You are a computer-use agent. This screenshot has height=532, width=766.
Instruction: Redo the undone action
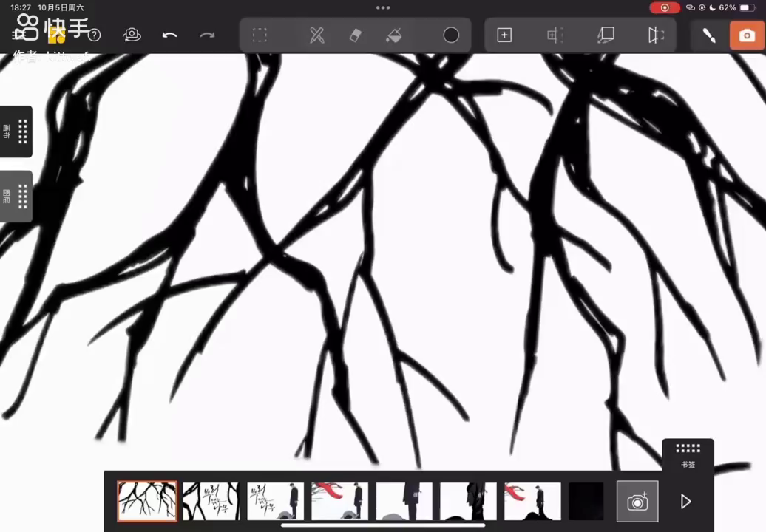pyautogui.click(x=207, y=35)
